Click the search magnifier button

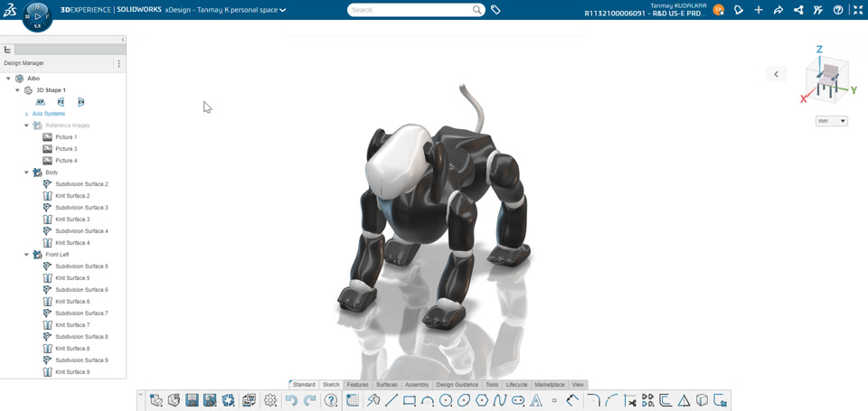476,10
